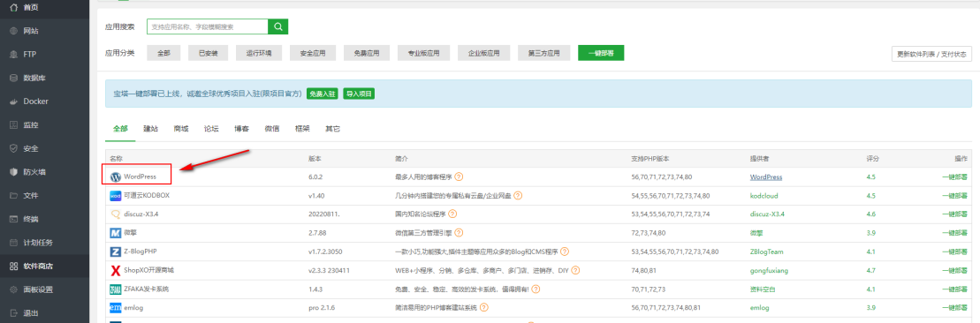Switch to the 商城 tab

(x=180, y=129)
